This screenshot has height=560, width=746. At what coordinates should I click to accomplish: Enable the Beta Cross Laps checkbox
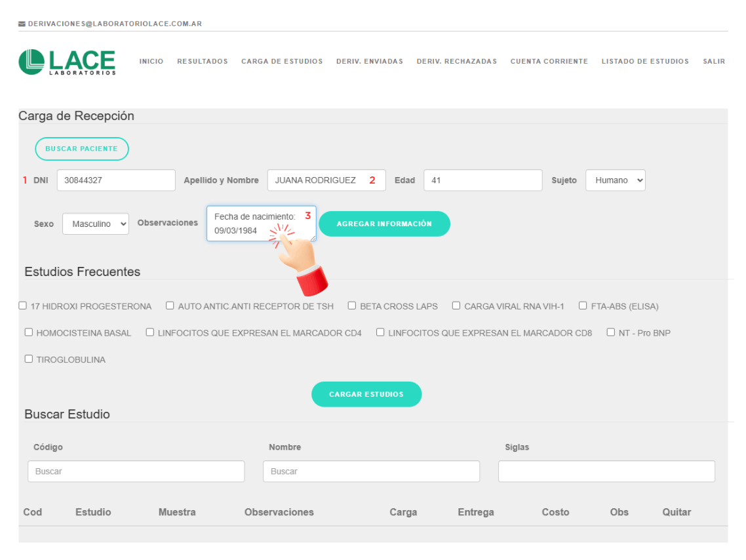[352, 306]
